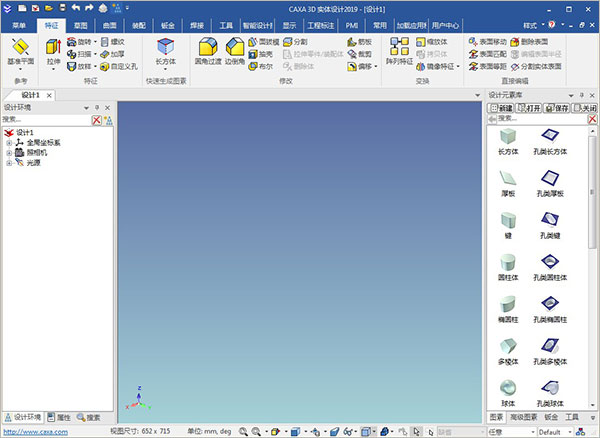Image resolution: width=600 pixels, height=438 pixels.
Task: Choose the 裁剪 trim tool
Action: coord(360,54)
